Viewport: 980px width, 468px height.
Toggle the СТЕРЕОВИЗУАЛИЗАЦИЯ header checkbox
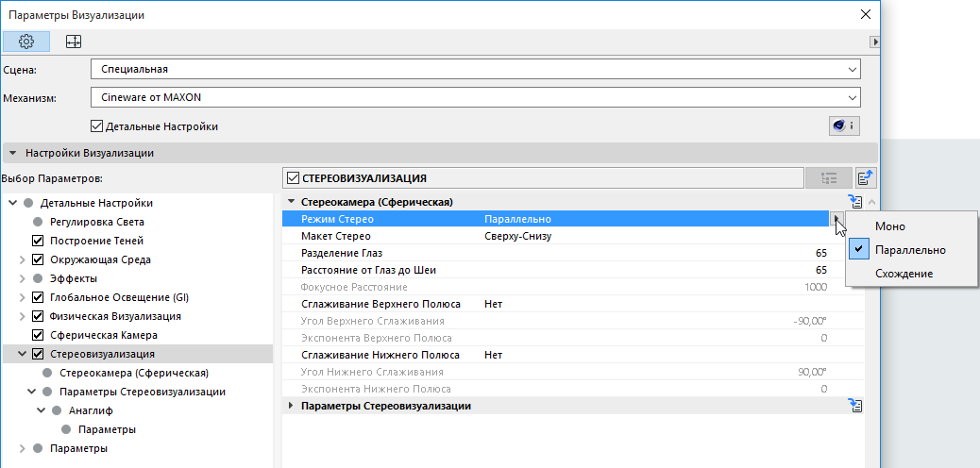(293, 178)
